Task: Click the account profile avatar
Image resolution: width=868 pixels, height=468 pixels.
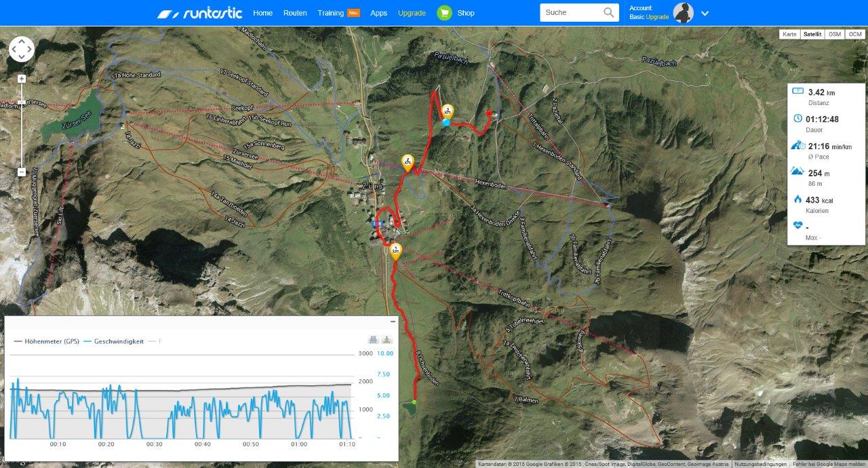Action: coord(683,13)
